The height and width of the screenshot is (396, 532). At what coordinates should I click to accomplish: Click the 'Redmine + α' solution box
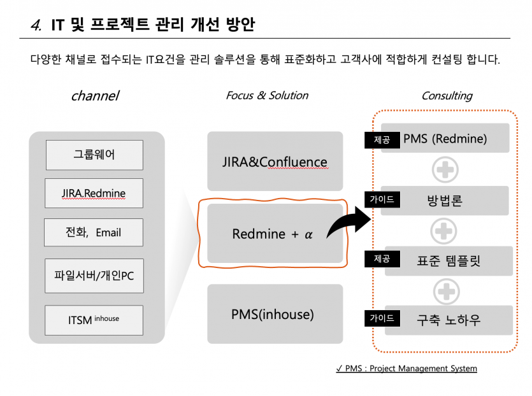click(275, 233)
